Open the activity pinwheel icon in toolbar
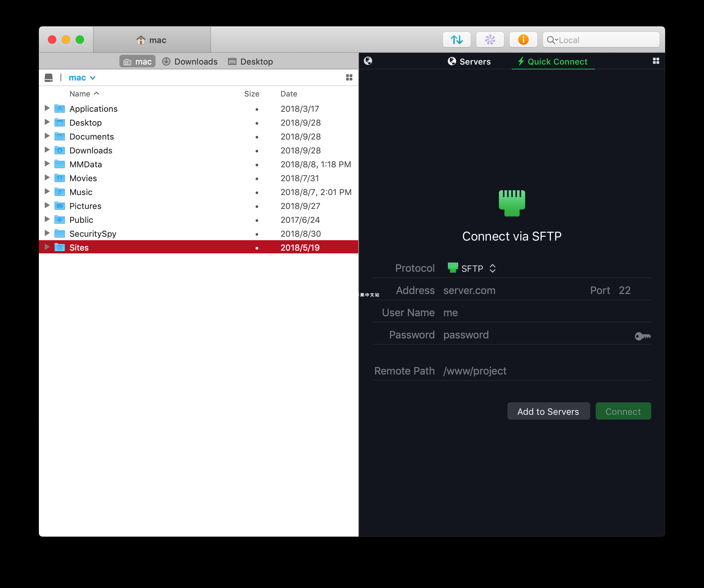The image size is (704, 588). [490, 40]
